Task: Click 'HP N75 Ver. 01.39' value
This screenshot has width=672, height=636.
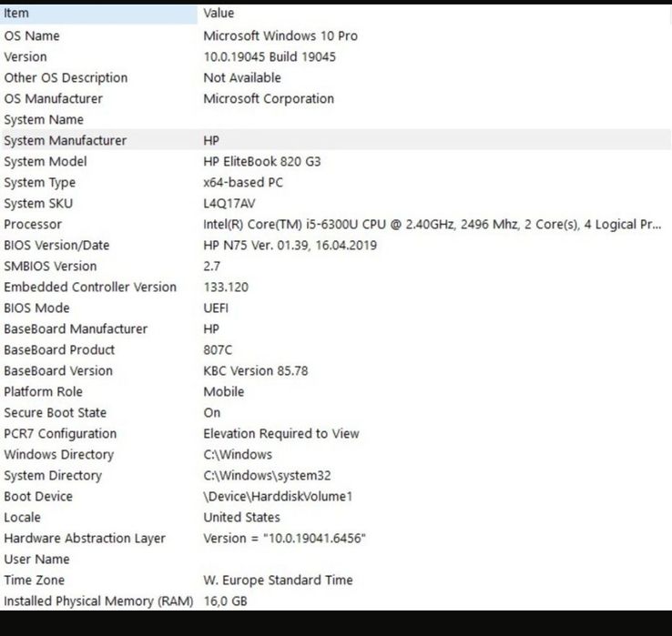Action: (x=290, y=246)
